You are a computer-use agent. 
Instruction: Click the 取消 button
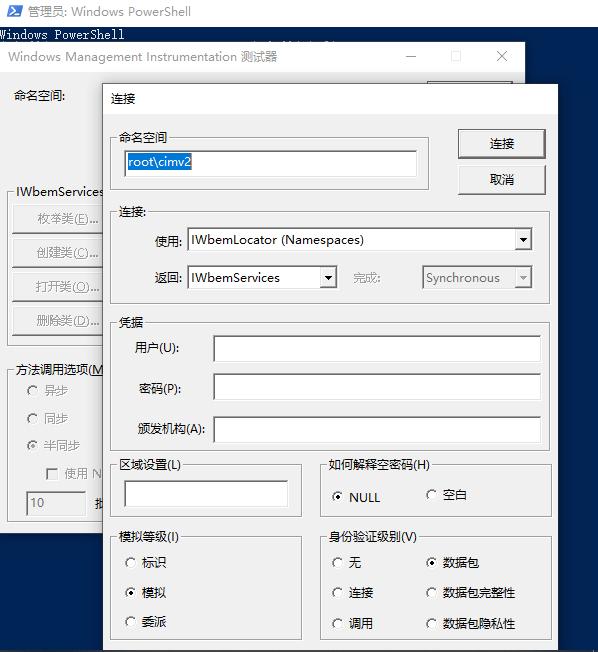pos(502,180)
